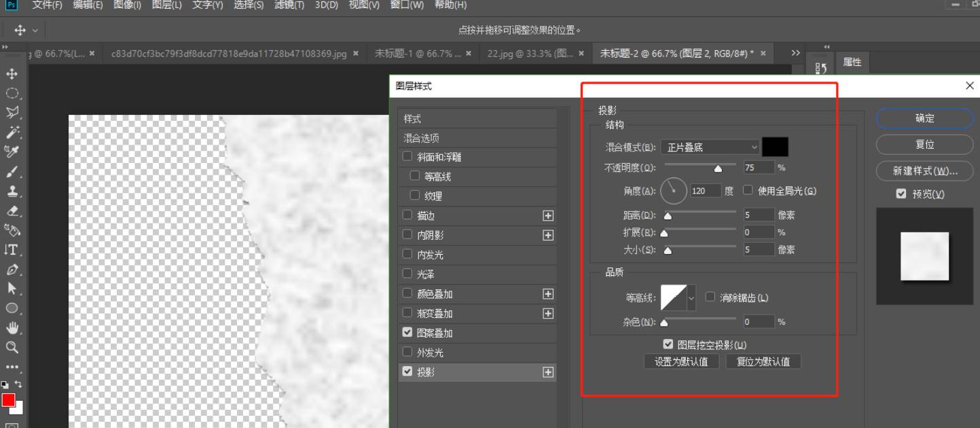The width and height of the screenshot is (980, 428).
Task: Enable the 光泽 checkbox
Action: (x=407, y=274)
